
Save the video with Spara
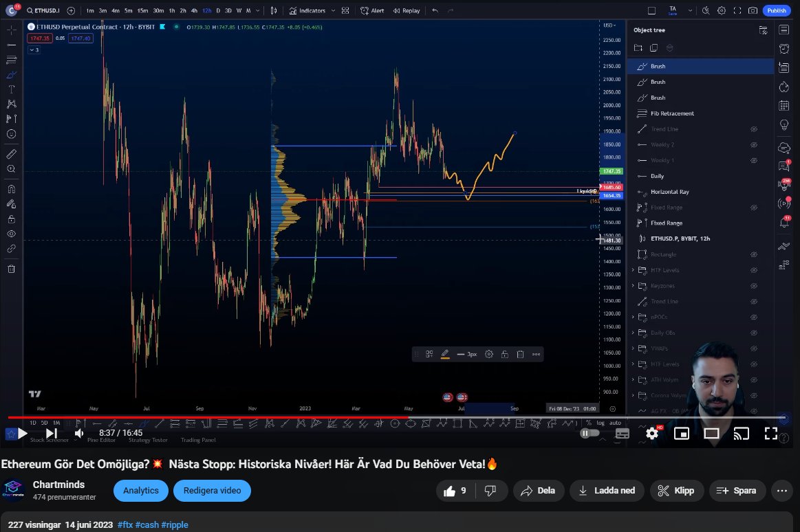coord(737,491)
